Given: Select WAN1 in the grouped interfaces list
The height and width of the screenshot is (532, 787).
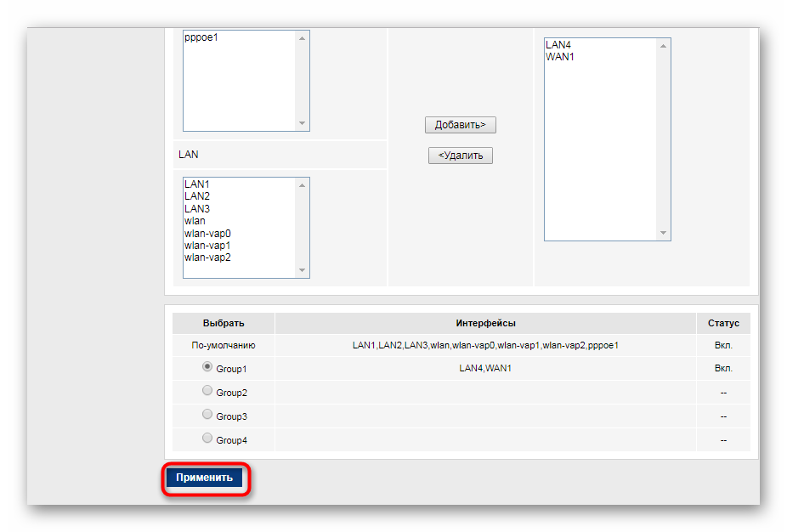Looking at the screenshot, I should click(x=559, y=57).
